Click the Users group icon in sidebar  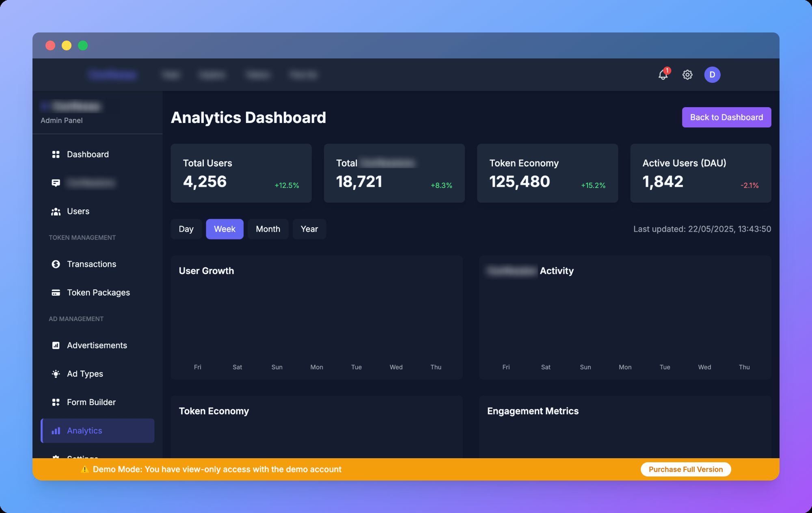[x=56, y=211]
